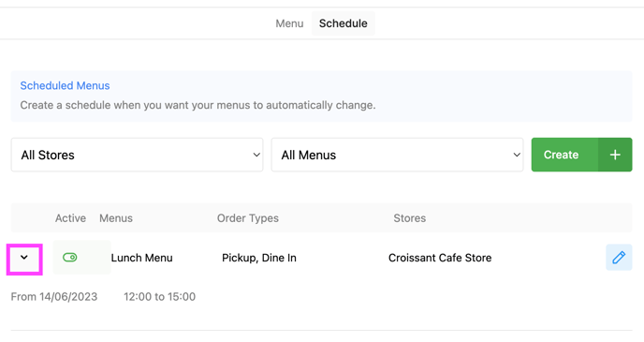Open the All Stores dropdown
Screen dimensions: 644x342
coord(137,155)
